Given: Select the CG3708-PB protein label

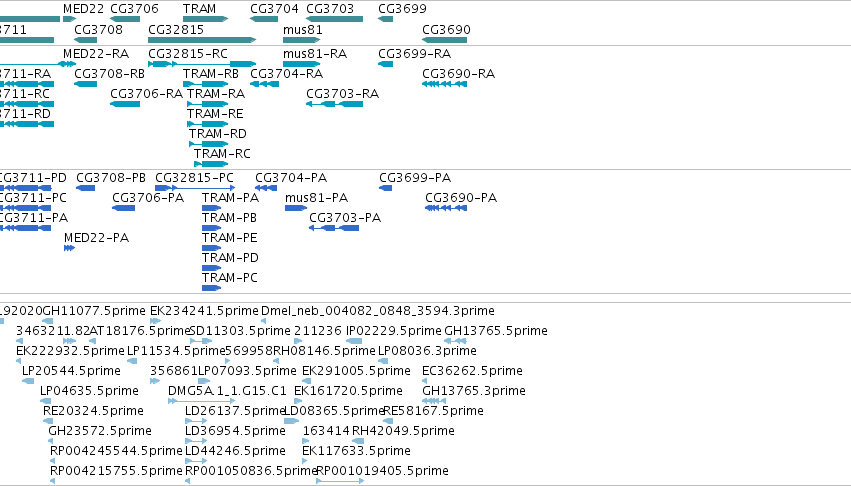Looking at the screenshot, I should pyautogui.click(x=111, y=178).
